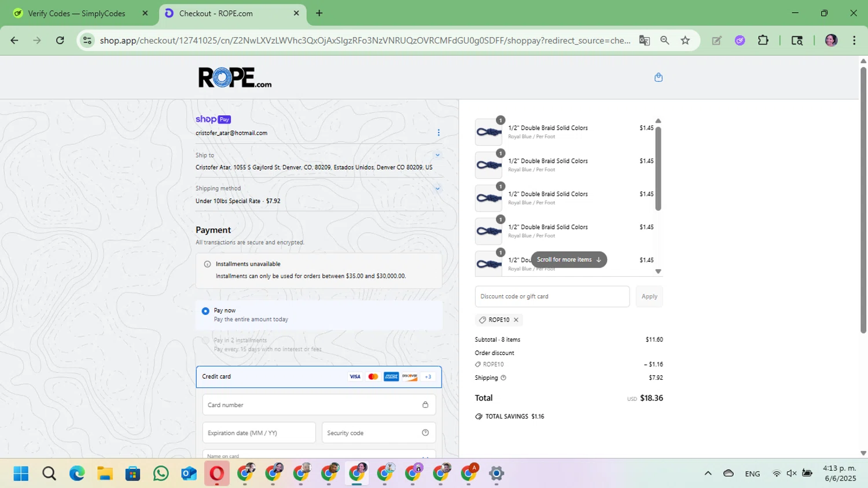This screenshot has width=868, height=488.
Task: Click the Shop Pay logo
Action: click(213, 119)
